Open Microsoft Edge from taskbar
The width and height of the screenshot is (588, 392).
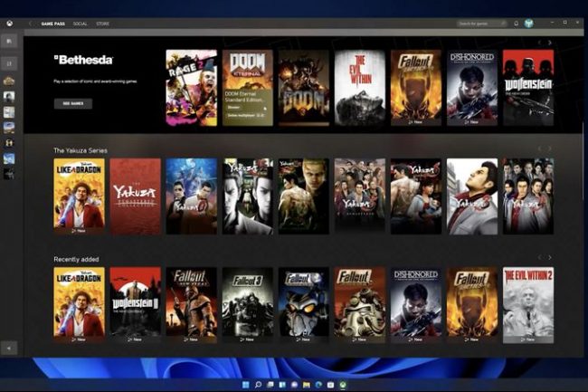[318, 385]
